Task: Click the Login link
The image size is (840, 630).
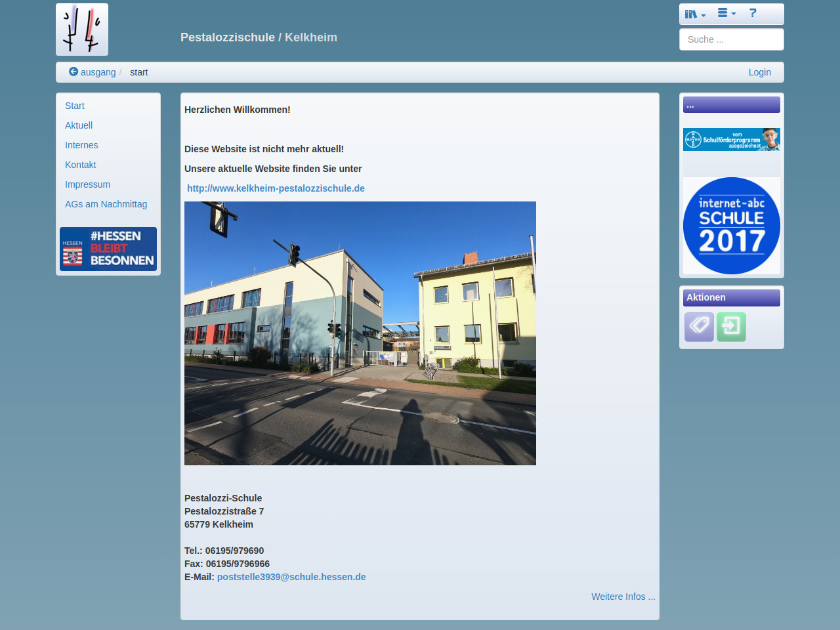Action: point(759,72)
